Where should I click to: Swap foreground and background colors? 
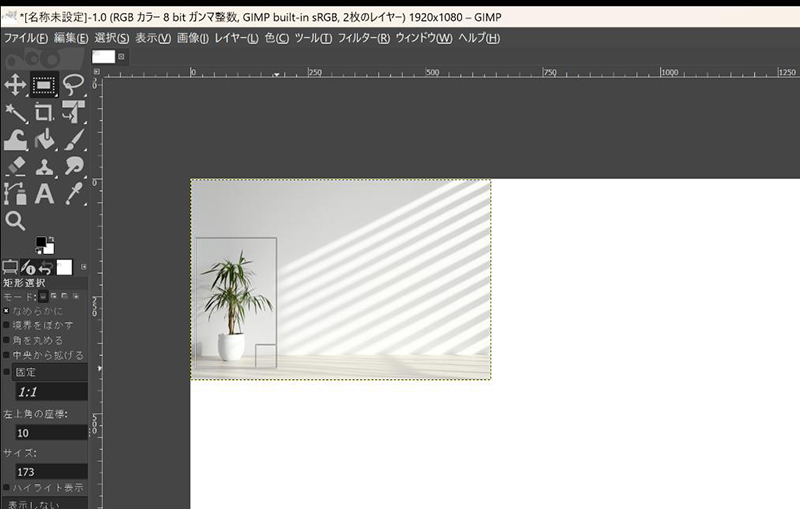51,239
